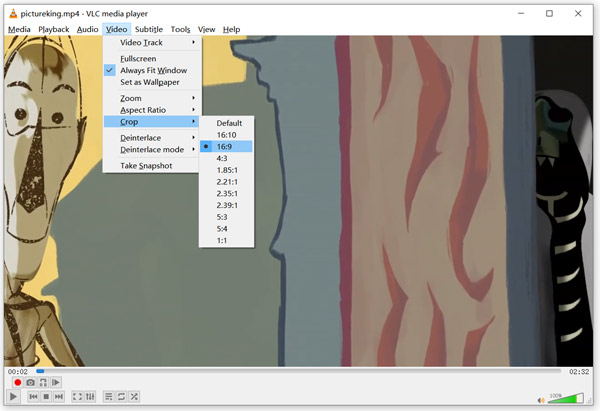Select 2.21:1 crop ratio
The width and height of the screenshot is (600, 411).
pos(226,182)
